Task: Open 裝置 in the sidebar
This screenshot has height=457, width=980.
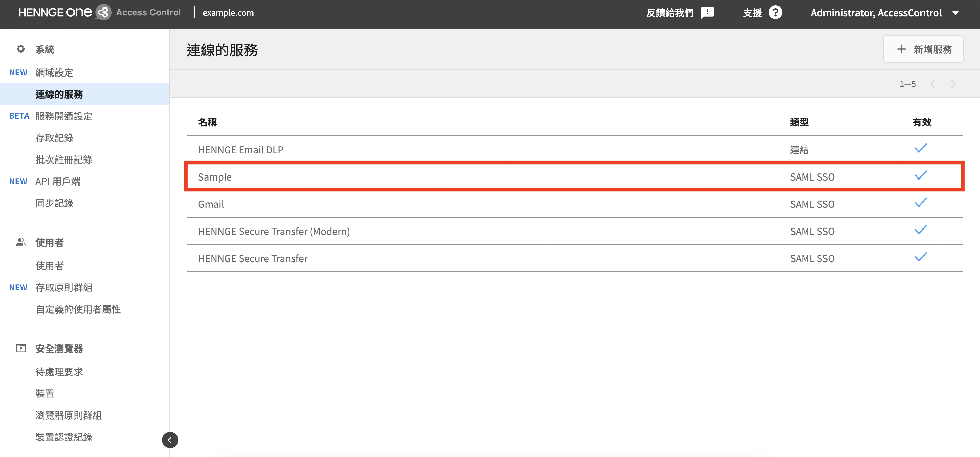Action: pyautogui.click(x=45, y=393)
